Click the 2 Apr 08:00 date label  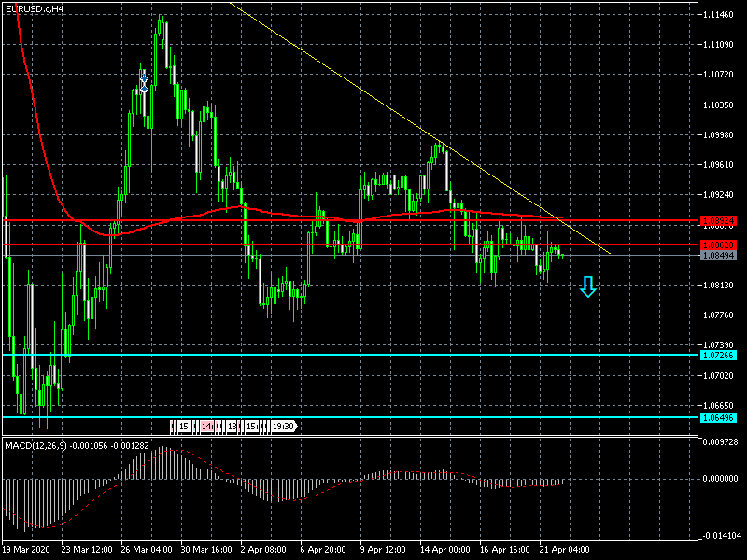tap(263, 550)
